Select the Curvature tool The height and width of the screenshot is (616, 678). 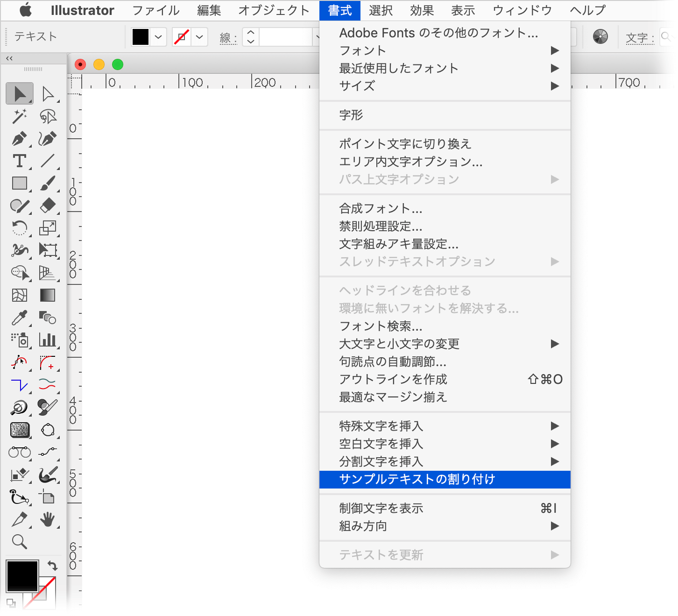[x=48, y=139]
